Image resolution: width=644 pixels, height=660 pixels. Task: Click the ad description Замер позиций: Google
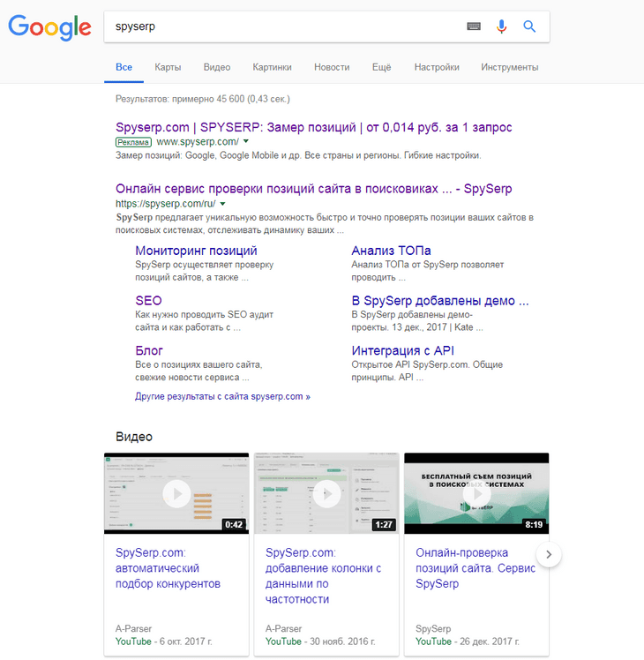(x=298, y=155)
